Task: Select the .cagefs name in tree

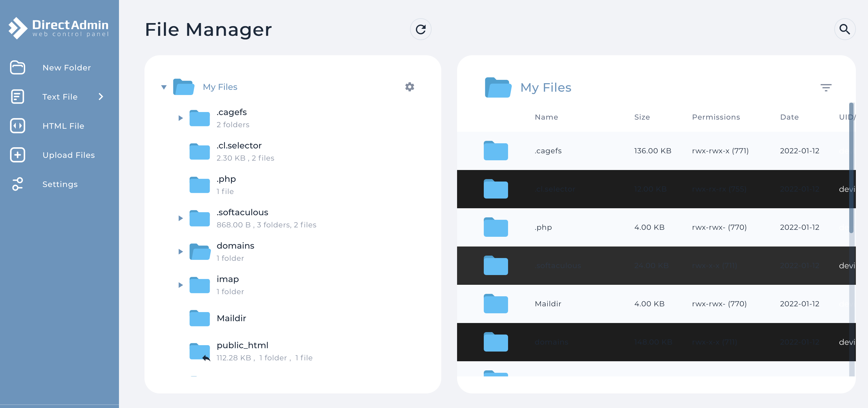Action: (x=232, y=112)
